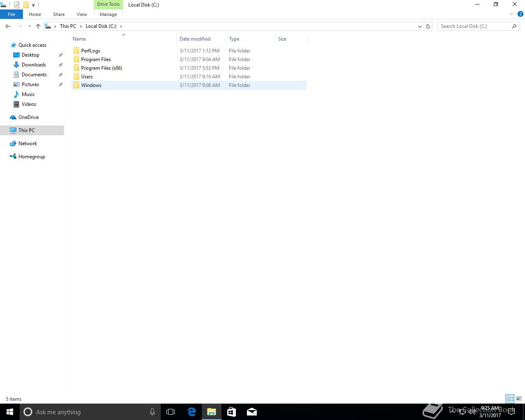
Task: Open the Store app from the taskbar
Action: point(231,412)
